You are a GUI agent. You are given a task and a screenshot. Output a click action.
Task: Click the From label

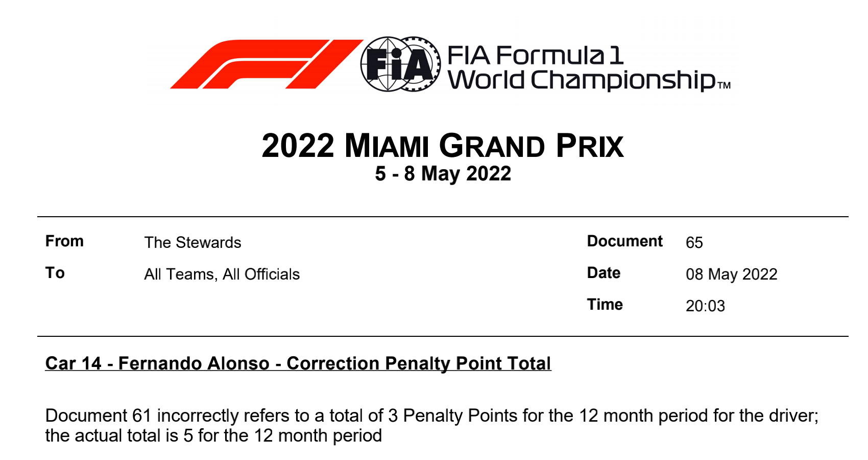[64, 241]
